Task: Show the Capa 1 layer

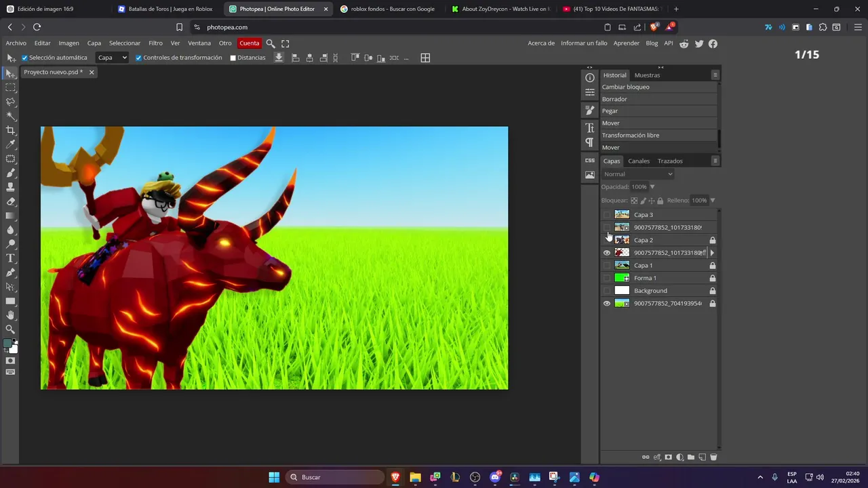Action: click(x=607, y=265)
